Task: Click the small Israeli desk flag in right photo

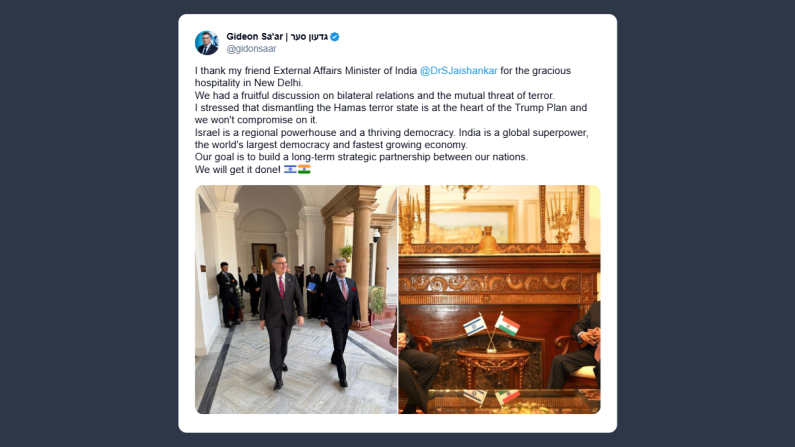Action: click(x=475, y=325)
